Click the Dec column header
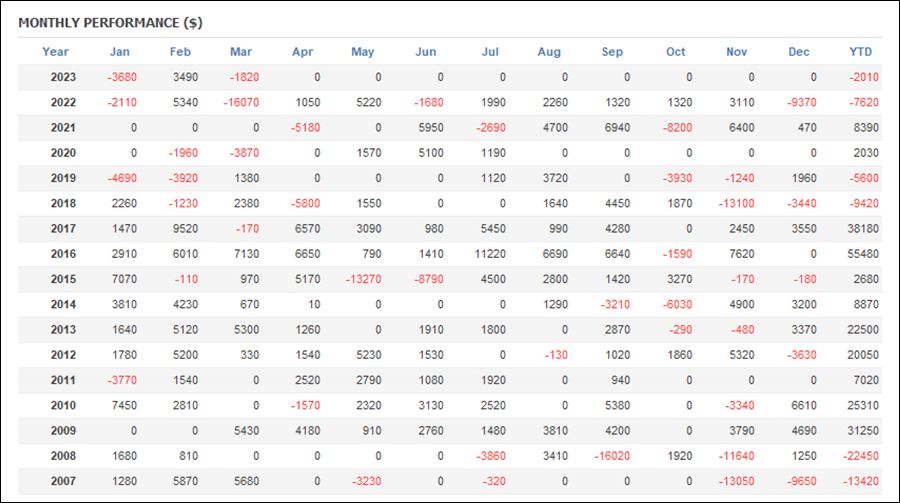The height and width of the screenshot is (503, 900). click(798, 52)
